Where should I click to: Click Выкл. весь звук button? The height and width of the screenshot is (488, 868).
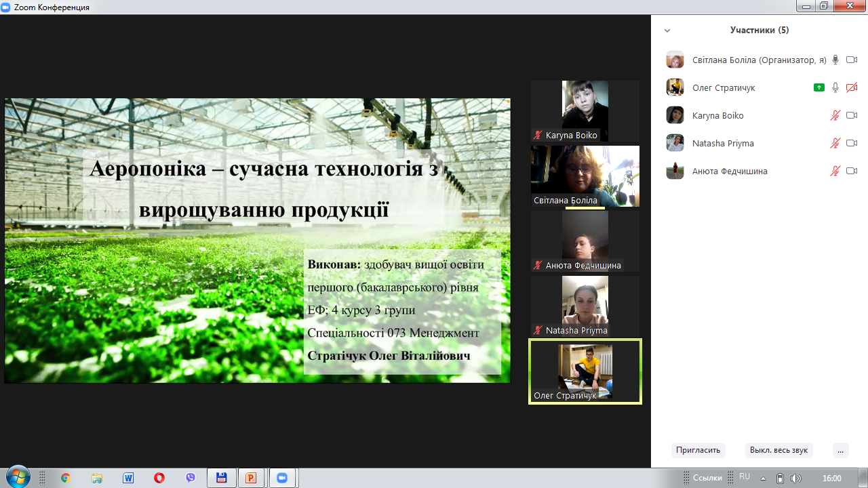pyautogui.click(x=778, y=450)
